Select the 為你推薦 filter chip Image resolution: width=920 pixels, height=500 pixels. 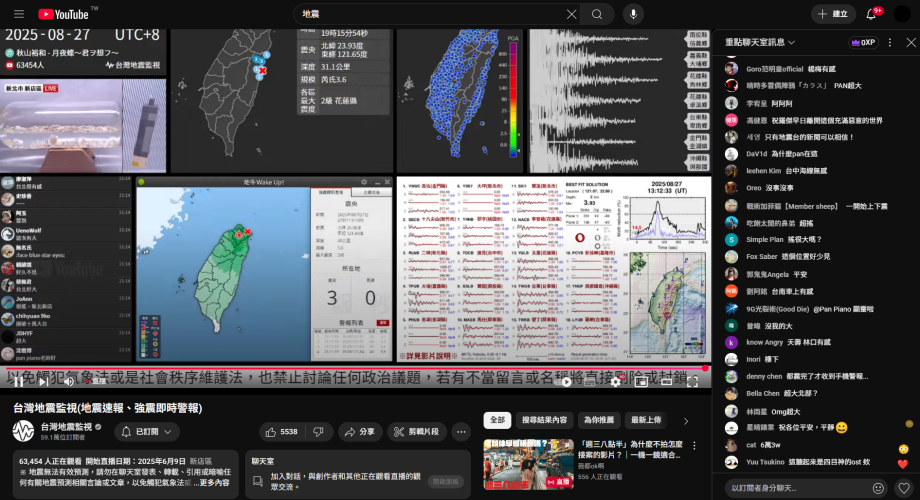598,420
